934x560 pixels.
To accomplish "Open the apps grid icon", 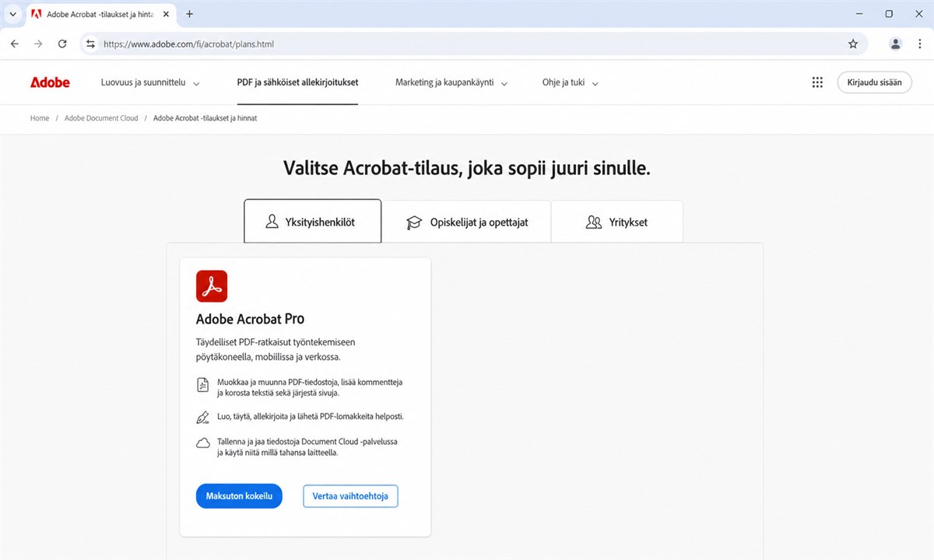I will pos(817,82).
